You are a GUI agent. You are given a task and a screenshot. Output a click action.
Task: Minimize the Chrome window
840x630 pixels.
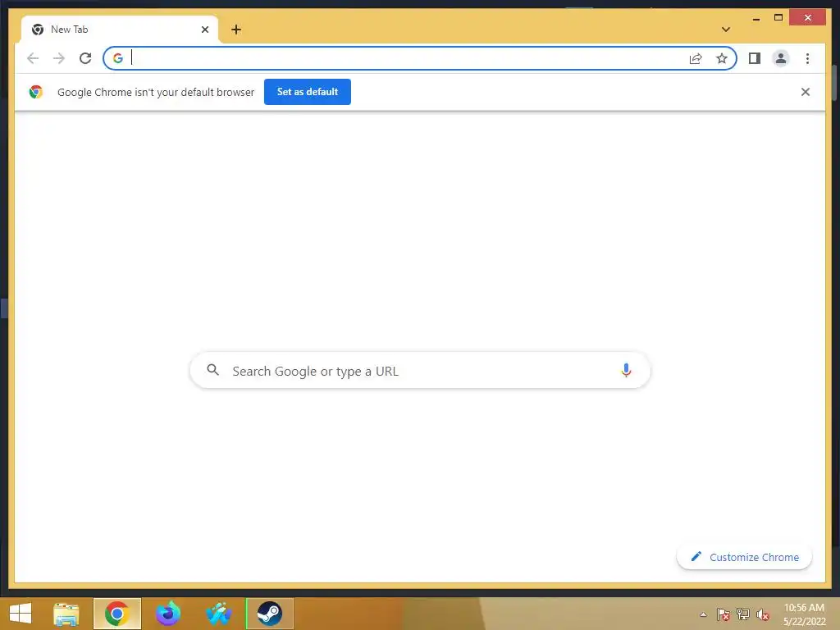point(756,18)
